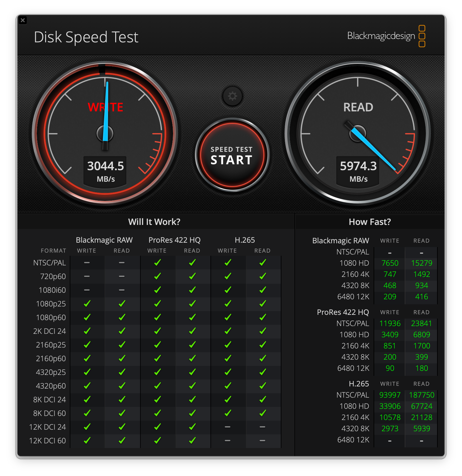Click the 67724 H.265 1080 HD read value

(422, 406)
